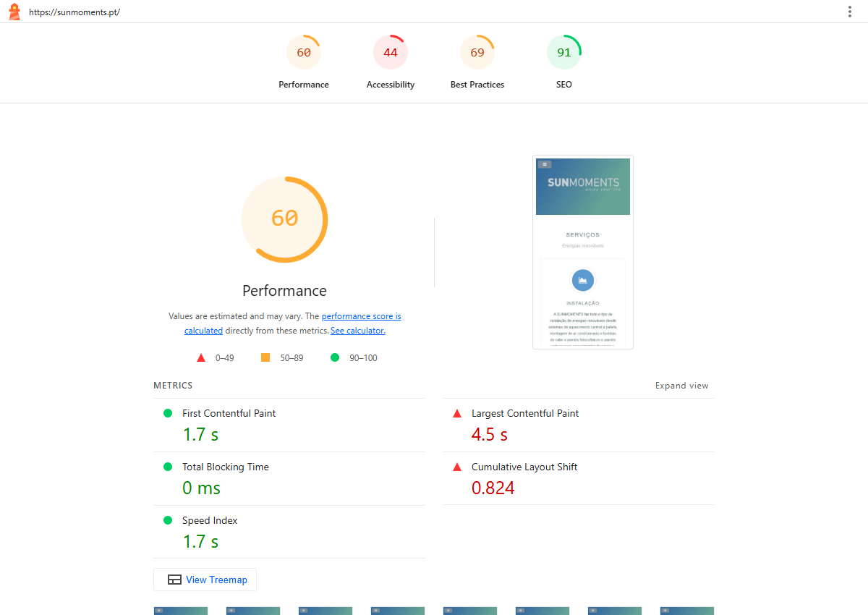Screen dimensions: 868x615
Task: Select the First Contentful Paint metric name
Action: pos(229,413)
